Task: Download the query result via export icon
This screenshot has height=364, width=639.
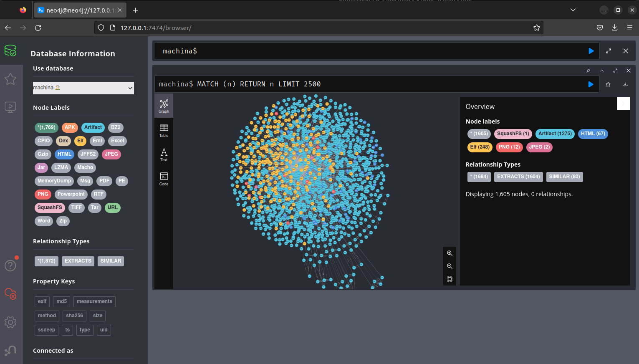Action: [625, 84]
